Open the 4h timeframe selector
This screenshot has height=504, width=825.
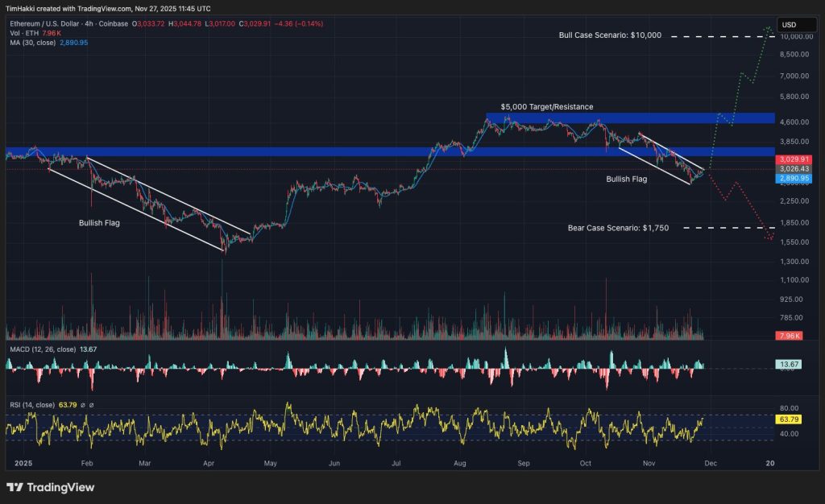87,23
